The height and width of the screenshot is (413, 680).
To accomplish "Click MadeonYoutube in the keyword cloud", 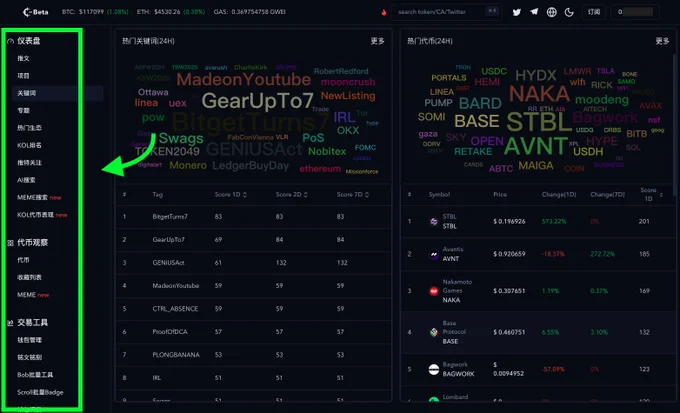I will tap(244, 79).
